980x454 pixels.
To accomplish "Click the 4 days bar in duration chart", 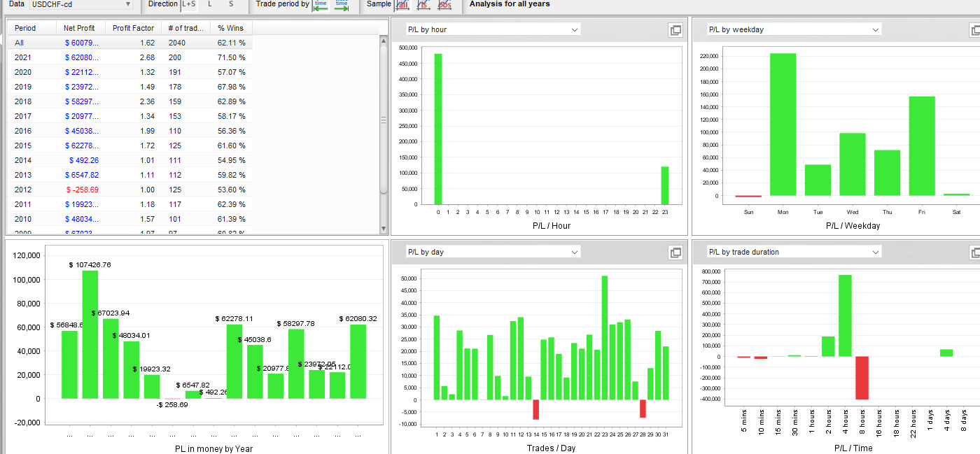I will (946, 353).
